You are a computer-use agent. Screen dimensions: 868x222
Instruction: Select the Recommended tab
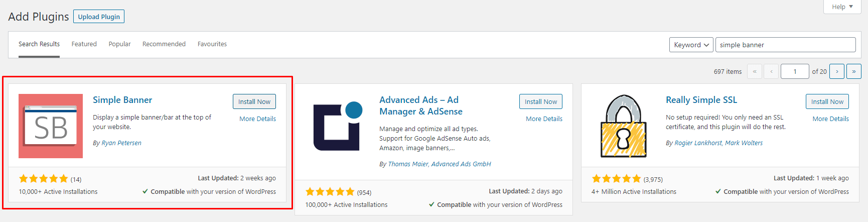click(x=164, y=44)
